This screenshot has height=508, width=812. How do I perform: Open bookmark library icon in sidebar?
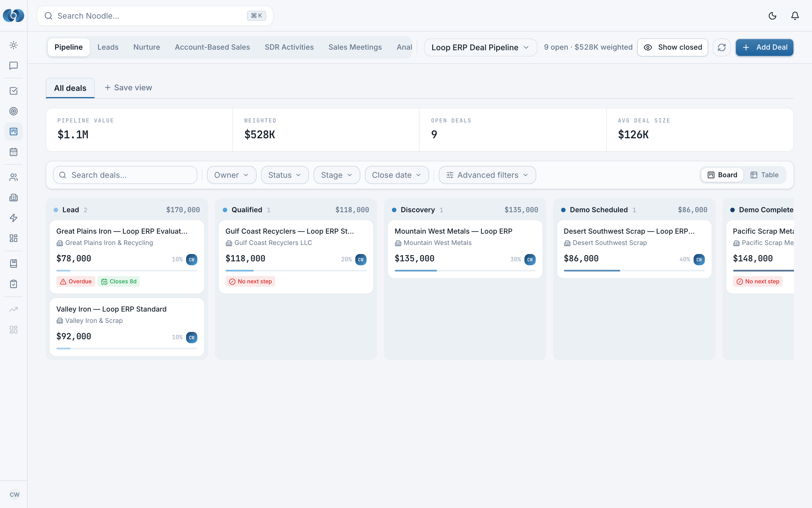click(x=14, y=263)
